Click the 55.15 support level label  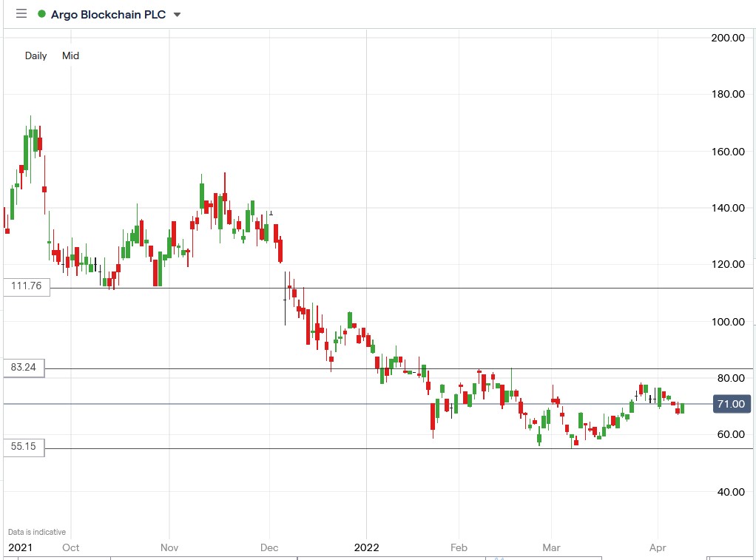[22, 447]
